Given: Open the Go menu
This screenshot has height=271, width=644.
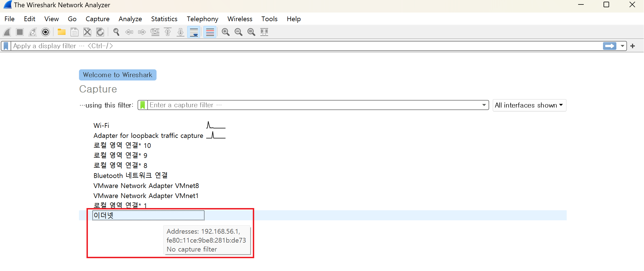Looking at the screenshot, I should click(72, 19).
